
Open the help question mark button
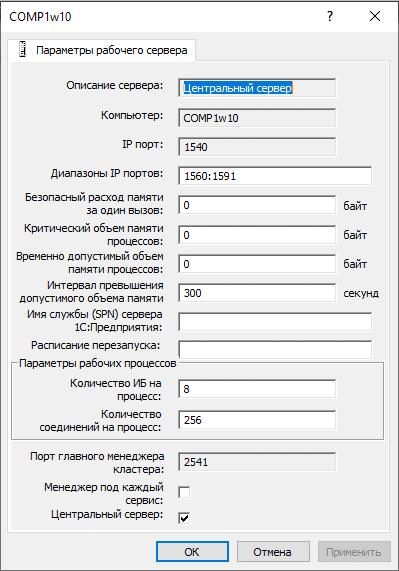click(330, 16)
